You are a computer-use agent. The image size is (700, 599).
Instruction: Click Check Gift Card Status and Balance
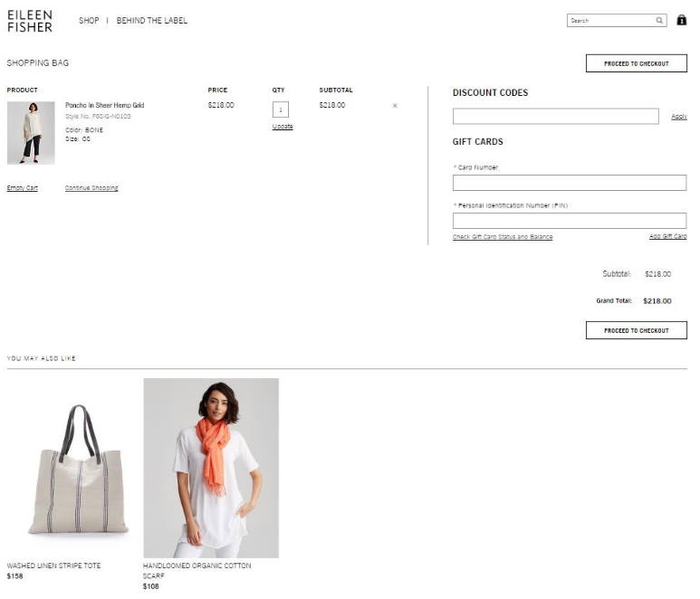coord(503,237)
